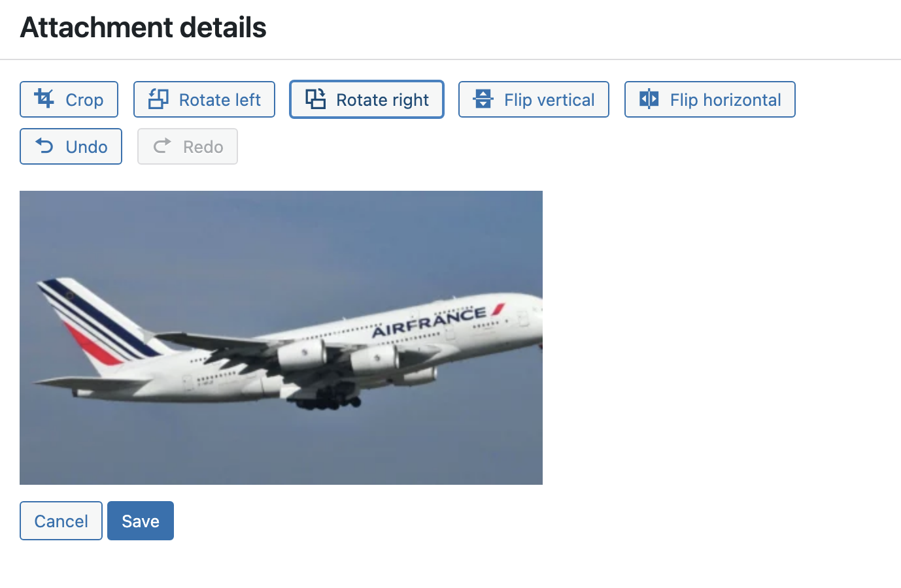The height and width of the screenshot is (588, 901).
Task: Click the Flip horizontal icon
Action: [x=649, y=99]
